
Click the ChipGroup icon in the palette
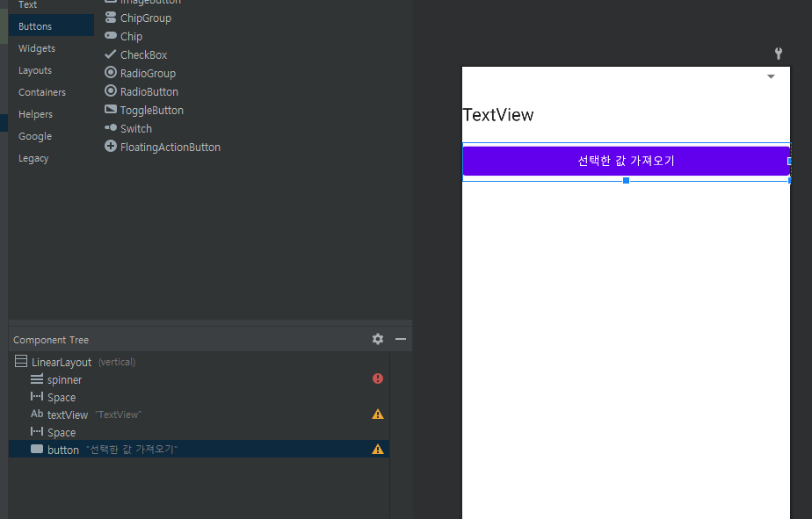[111, 18]
